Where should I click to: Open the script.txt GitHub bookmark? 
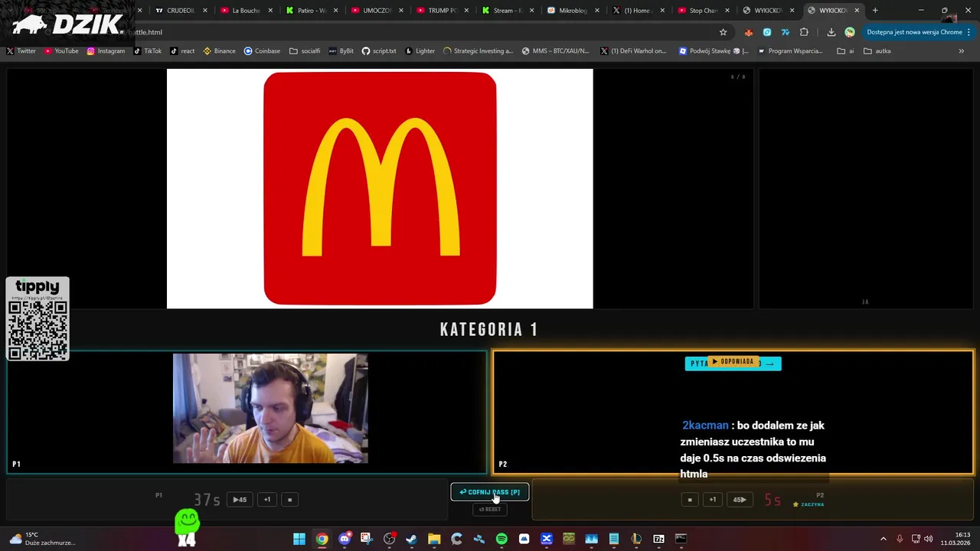(x=379, y=51)
